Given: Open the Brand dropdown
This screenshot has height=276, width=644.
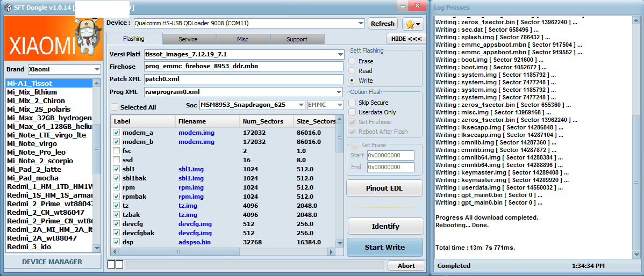Looking at the screenshot, I should [64, 70].
